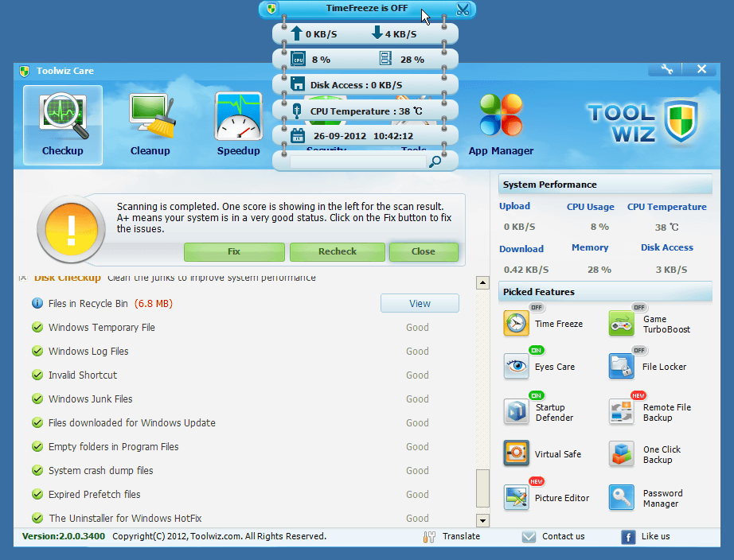Toggle the Startup Defender ON badge
The image size is (734, 560).
coord(537,395)
